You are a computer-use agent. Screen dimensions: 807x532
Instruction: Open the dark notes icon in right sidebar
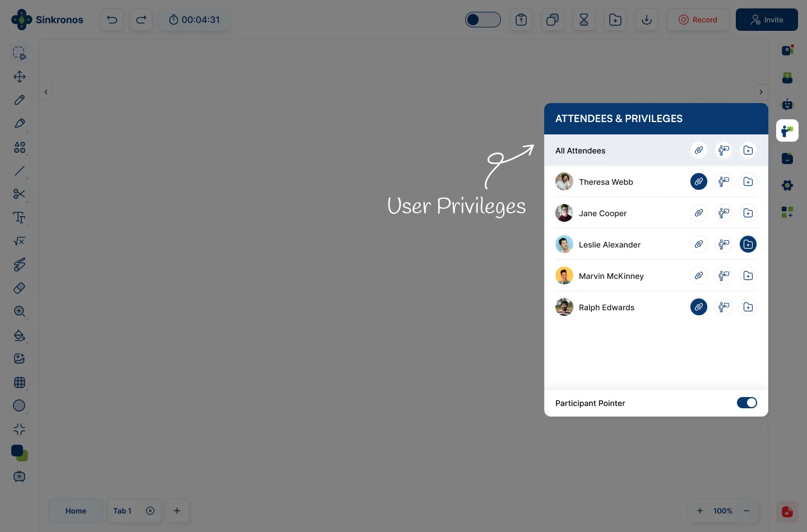coord(787,158)
